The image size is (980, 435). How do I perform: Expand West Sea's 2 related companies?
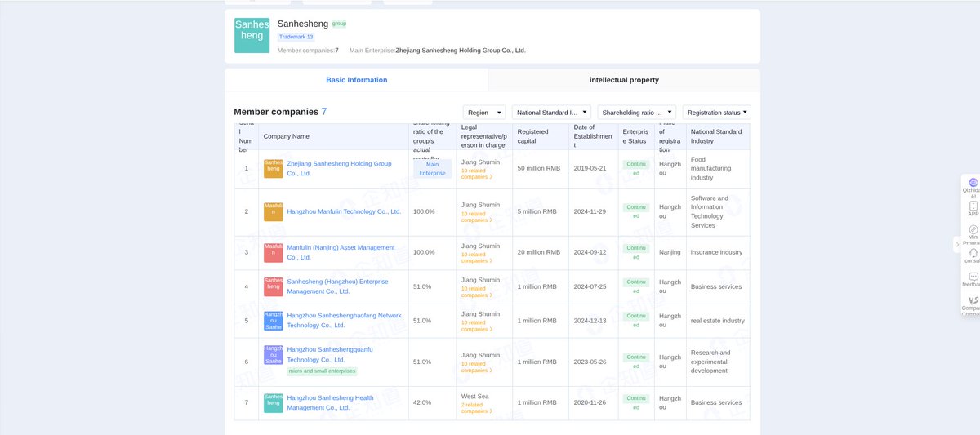(x=477, y=408)
